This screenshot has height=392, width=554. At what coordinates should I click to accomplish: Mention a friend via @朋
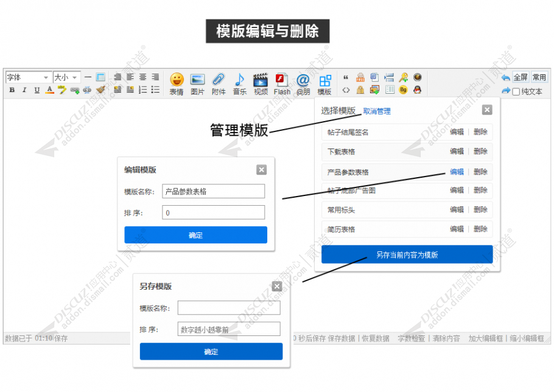[303, 84]
